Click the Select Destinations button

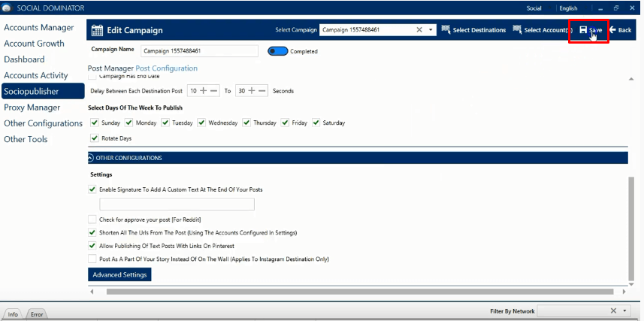tap(473, 29)
